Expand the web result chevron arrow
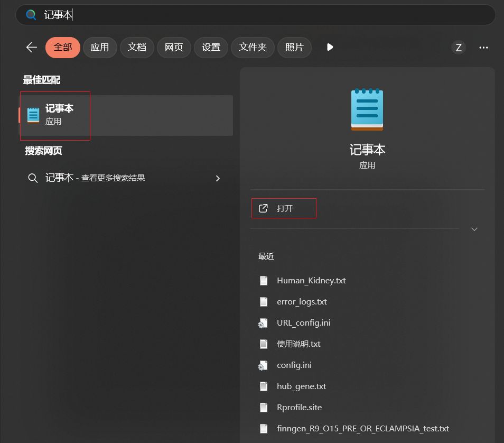 218,178
